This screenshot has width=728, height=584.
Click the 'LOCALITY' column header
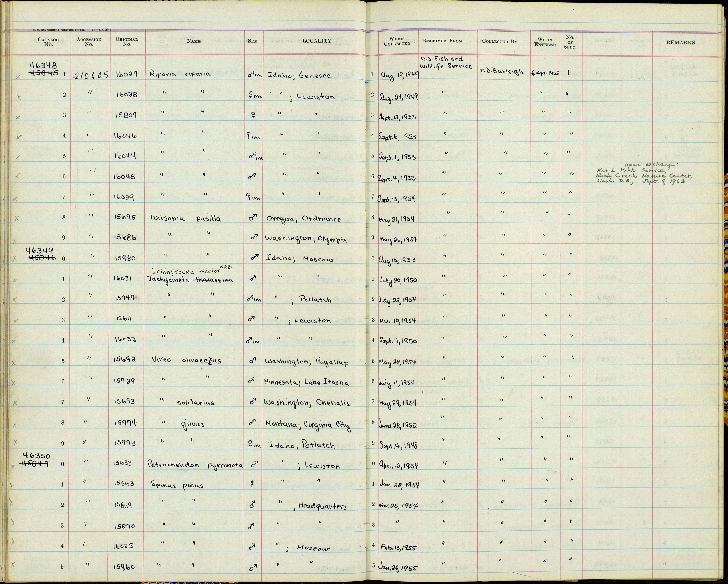tap(317, 41)
